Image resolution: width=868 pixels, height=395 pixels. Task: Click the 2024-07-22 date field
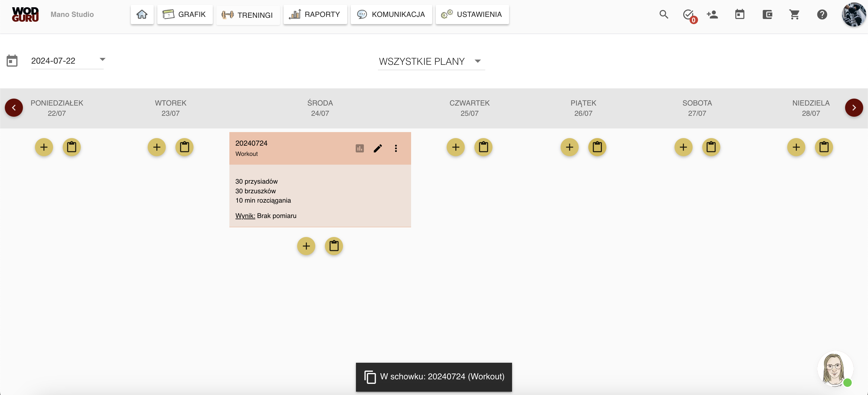[x=68, y=61]
